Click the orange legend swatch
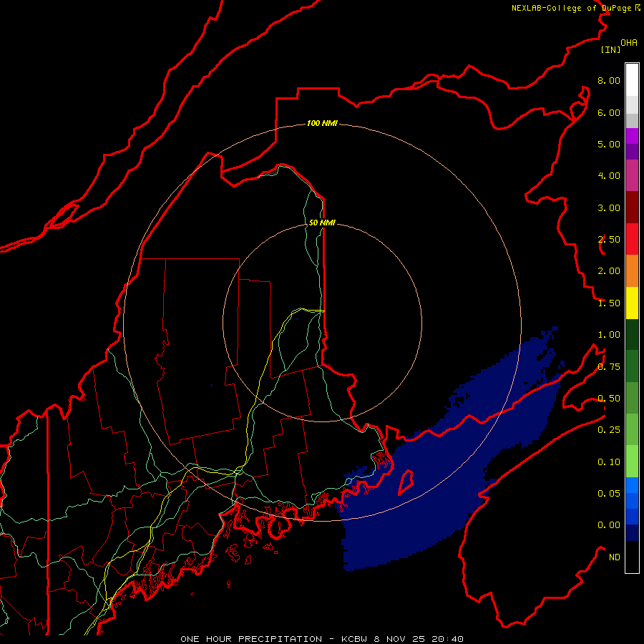 tap(632, 270)
